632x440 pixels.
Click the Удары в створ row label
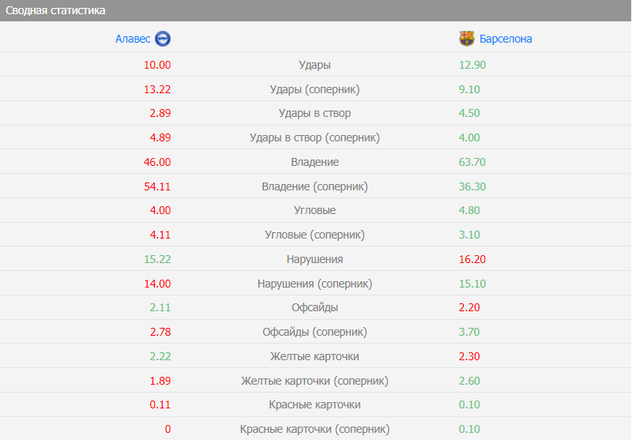(315, 113)
